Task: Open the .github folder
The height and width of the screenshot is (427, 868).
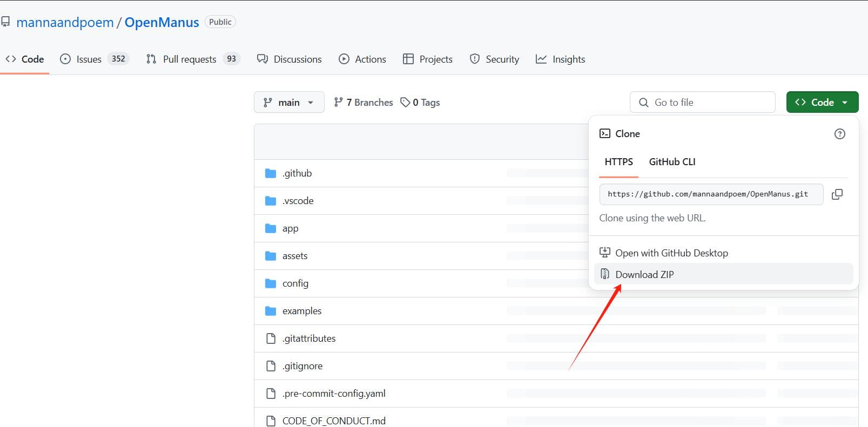Action: coord(297,173)
